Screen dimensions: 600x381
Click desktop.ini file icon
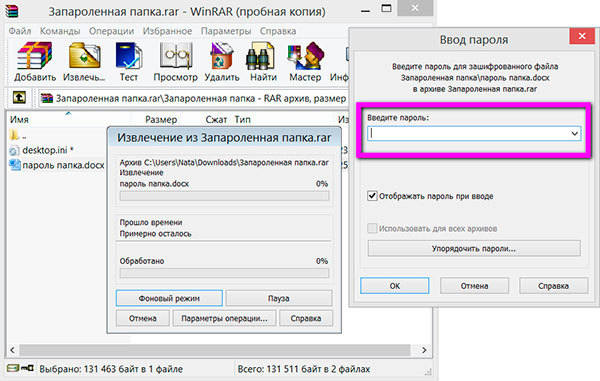click(x=14, y=151)
